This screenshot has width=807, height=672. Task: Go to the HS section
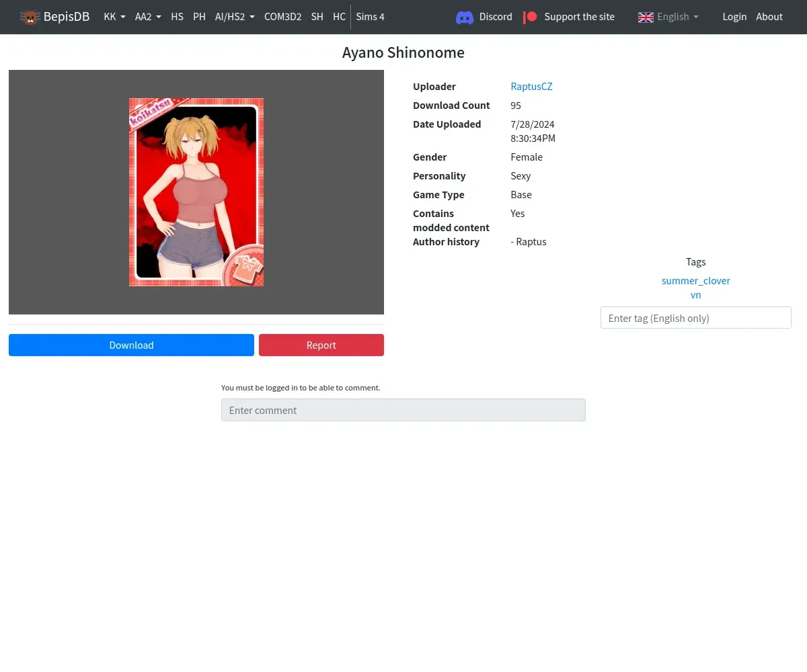(x=178, y=17)
